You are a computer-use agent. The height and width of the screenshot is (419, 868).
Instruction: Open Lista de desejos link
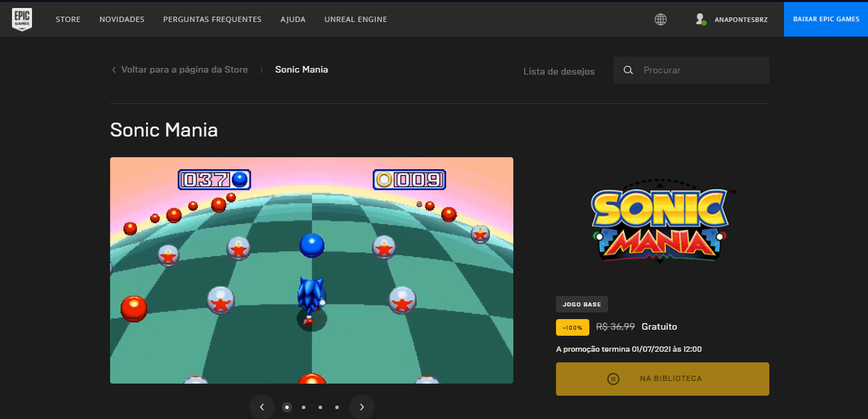click(559, 71)
